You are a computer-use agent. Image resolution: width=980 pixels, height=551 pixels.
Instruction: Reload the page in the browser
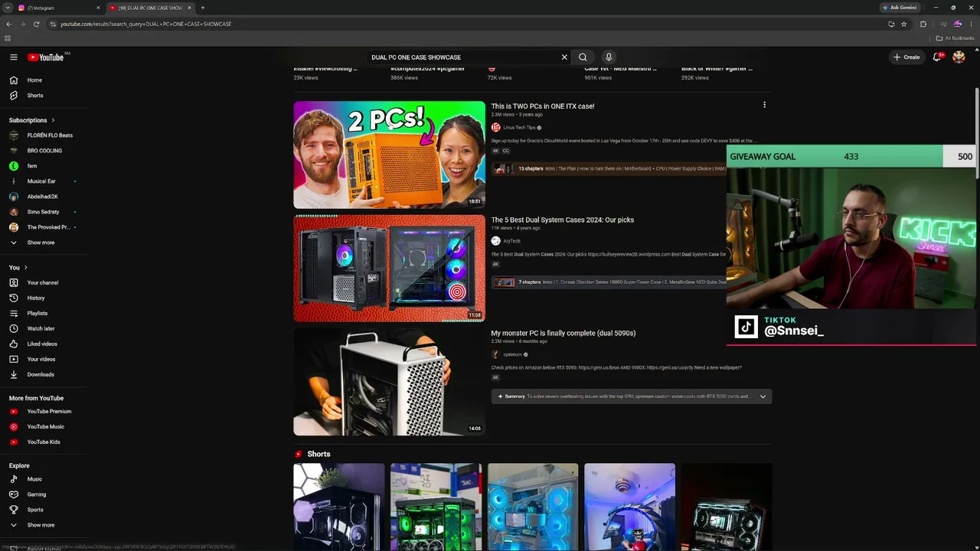(x=36, y=24)
